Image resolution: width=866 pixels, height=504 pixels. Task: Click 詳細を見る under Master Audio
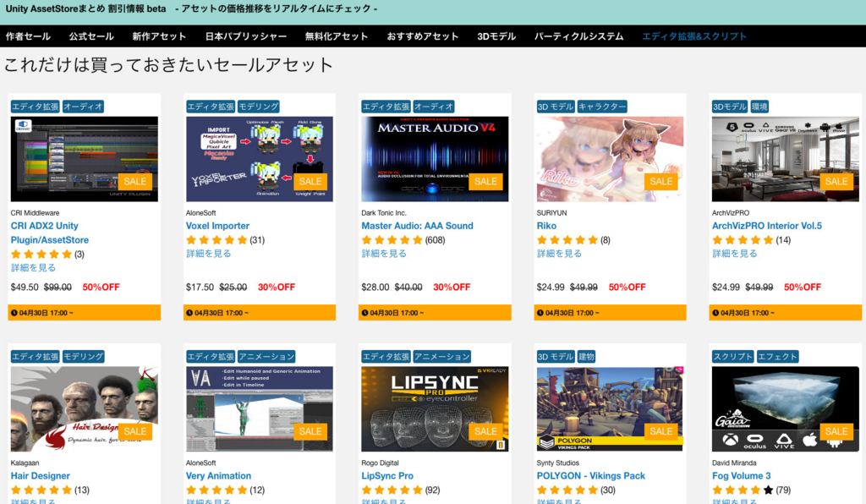click(x=384, y=254)
